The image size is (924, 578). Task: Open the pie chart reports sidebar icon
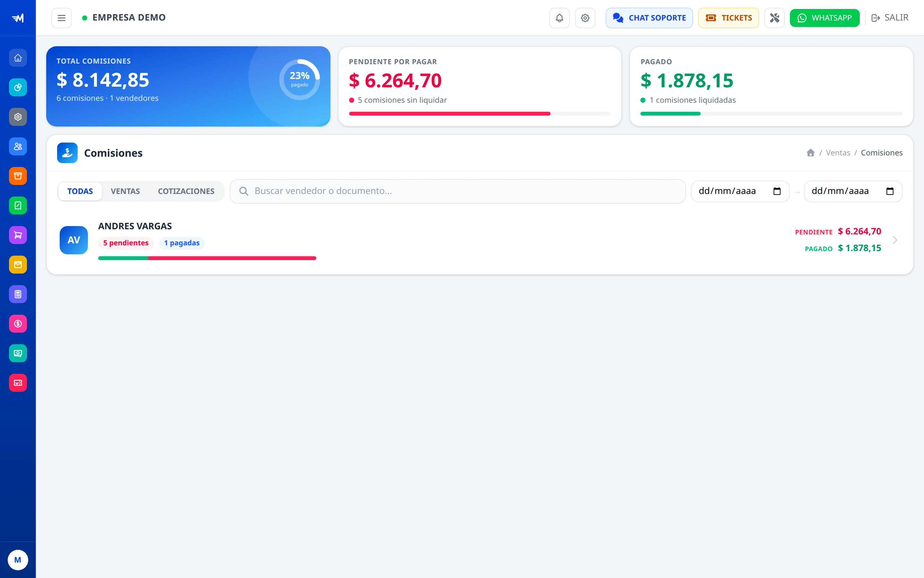pyautogui.click(x=18, y=88)
